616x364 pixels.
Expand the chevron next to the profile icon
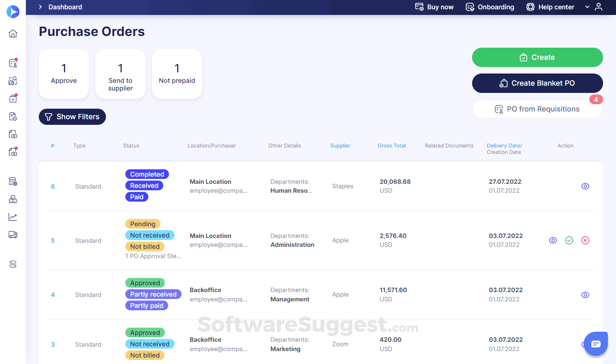click(587, 7)
